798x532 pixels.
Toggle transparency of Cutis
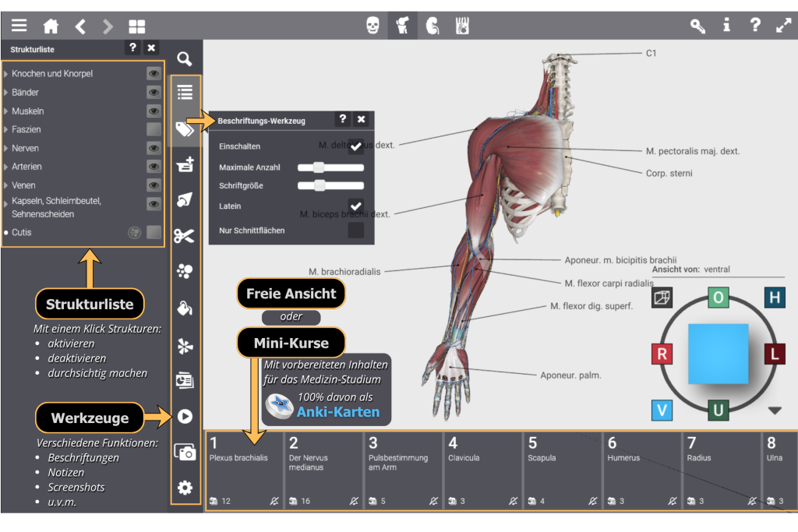tap(134, 232)
